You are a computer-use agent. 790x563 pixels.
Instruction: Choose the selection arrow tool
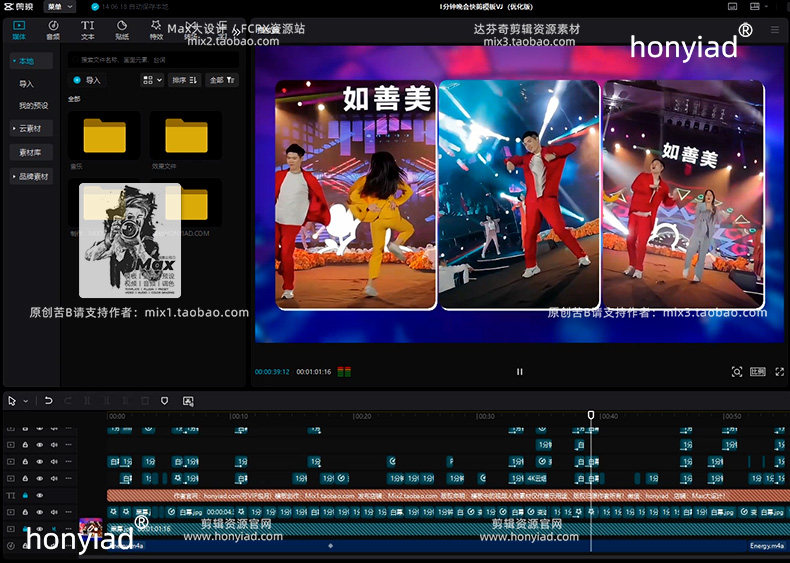12,401
